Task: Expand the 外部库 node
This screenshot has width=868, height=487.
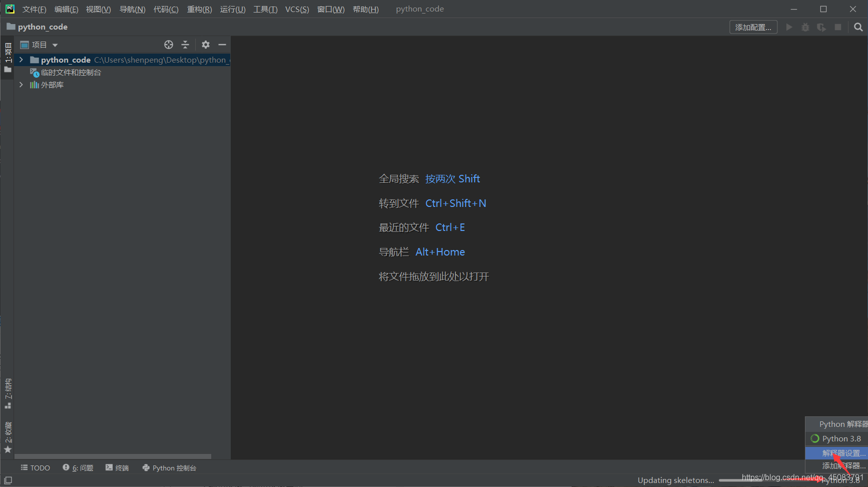Action: coord(21,85)
